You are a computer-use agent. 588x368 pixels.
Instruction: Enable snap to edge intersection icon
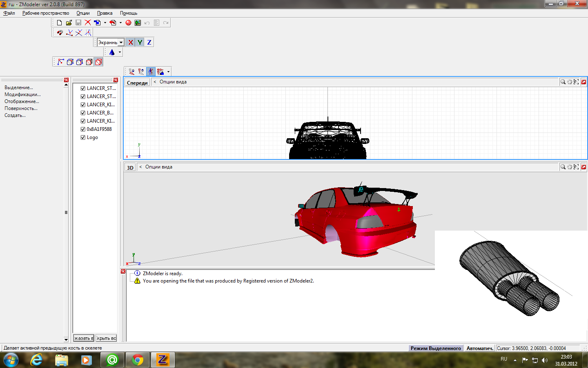(x=79, y=33)
